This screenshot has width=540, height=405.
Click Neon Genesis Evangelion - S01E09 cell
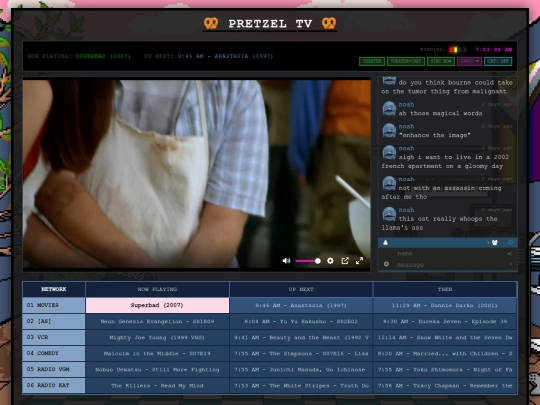click(x=157, y=321)
